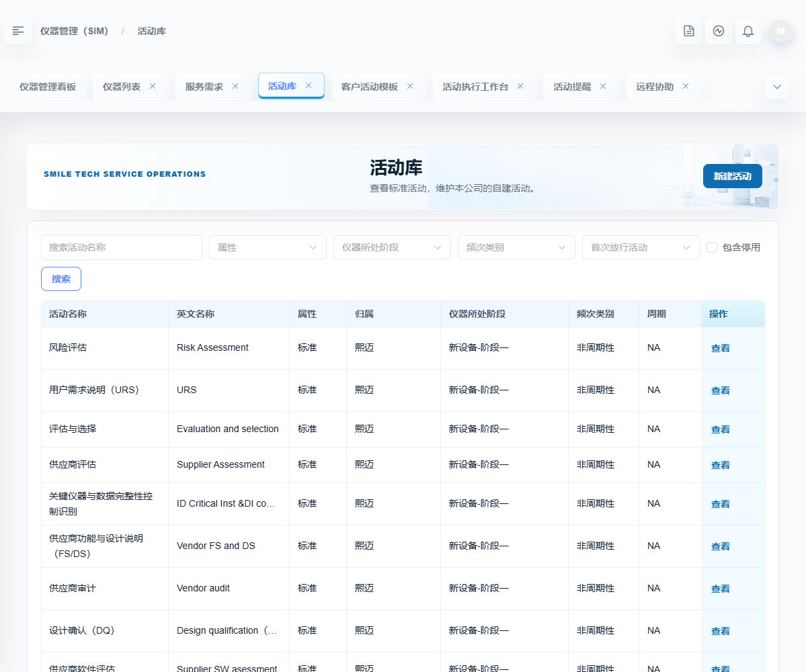This screenshot has height=672, width=806.
Task: Open the user avatar menu
Action: (781, 31)
